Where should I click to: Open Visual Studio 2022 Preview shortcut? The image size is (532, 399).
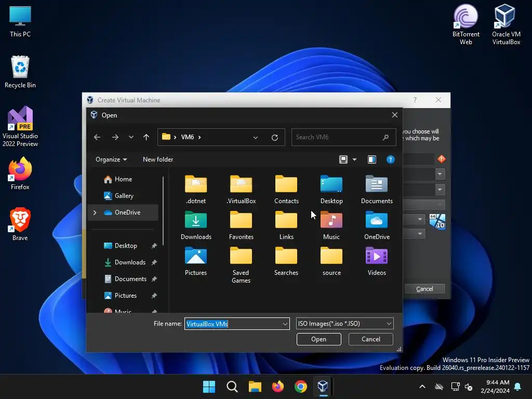20,127
